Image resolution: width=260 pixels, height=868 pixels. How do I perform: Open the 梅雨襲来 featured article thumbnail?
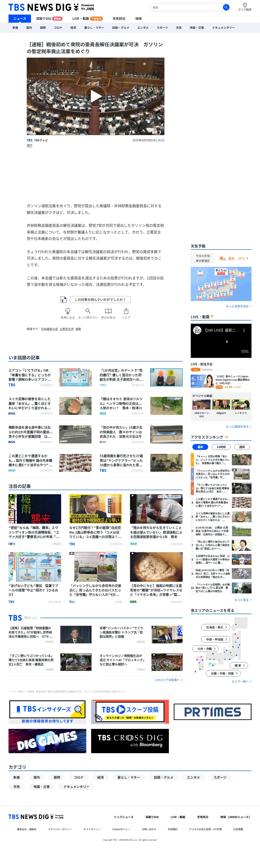(x=35, y=509)
